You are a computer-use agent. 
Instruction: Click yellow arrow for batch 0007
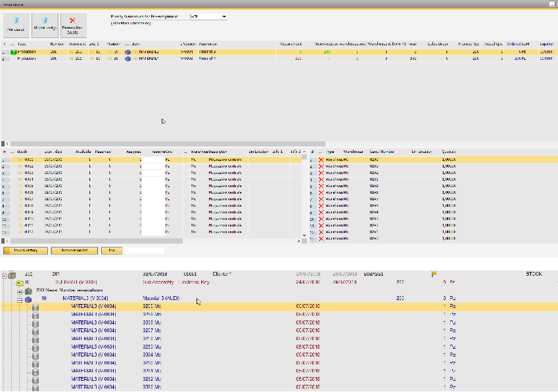[20, 199]
